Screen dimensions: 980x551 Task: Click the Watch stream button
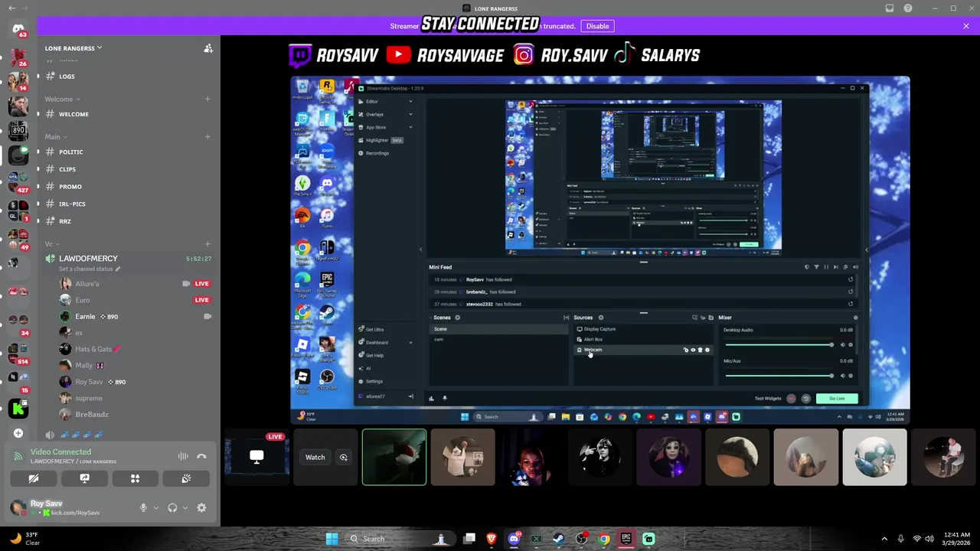pos(315,458)
